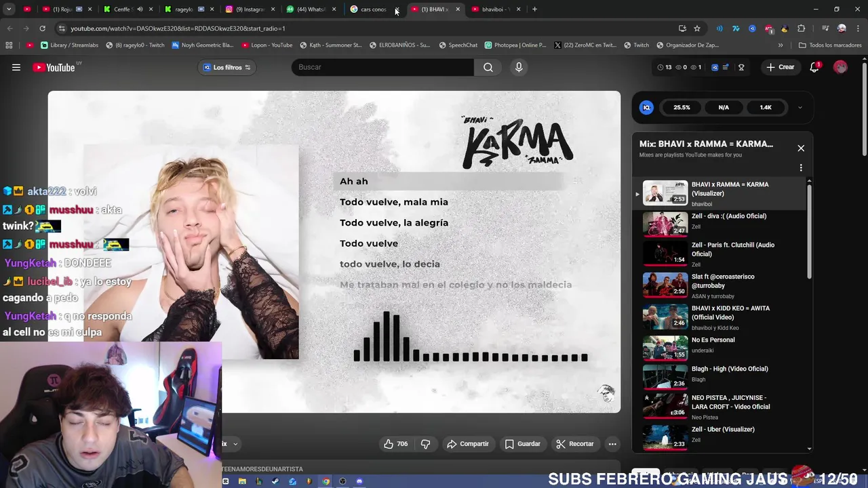Open Library / Streamlabs bookmark
Viewport: 868px width, 488px height.
click(x=69, y=45)
